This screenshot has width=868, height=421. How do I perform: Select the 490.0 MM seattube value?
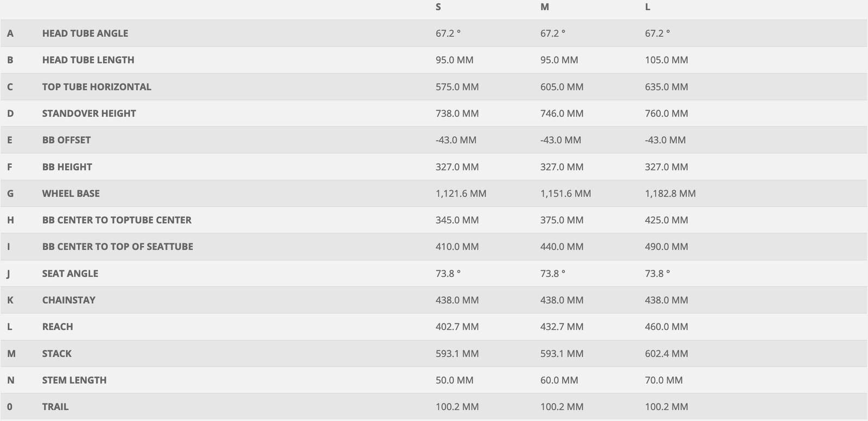click(666, 246)
